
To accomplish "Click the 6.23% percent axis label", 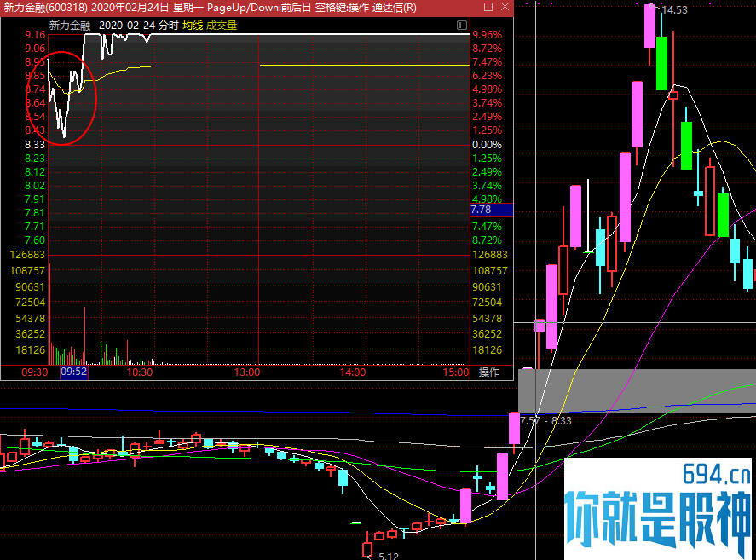I will [x=487, y=76].
